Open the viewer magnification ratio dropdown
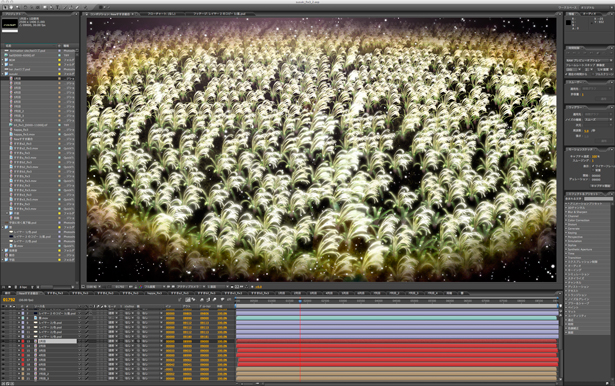Viewport: 615px width, 386px height. 94,287
